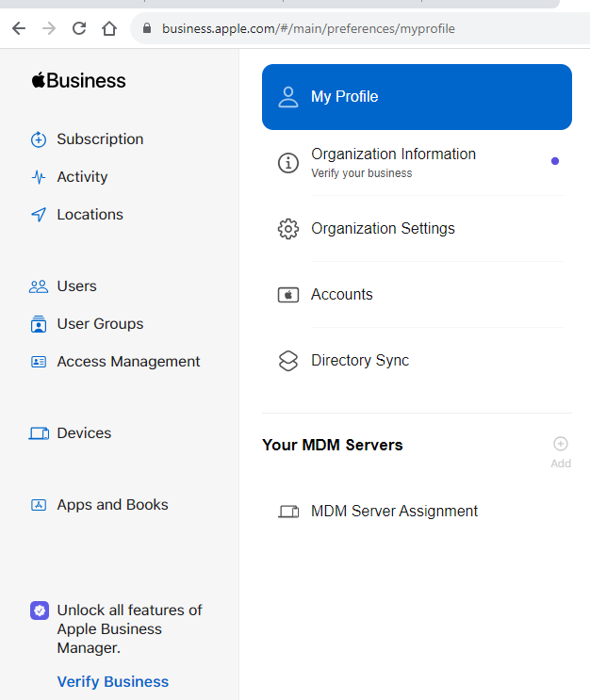Open the Accounts preference item
The width and height of the screenshot is (590, 700).
click(417, 295)
